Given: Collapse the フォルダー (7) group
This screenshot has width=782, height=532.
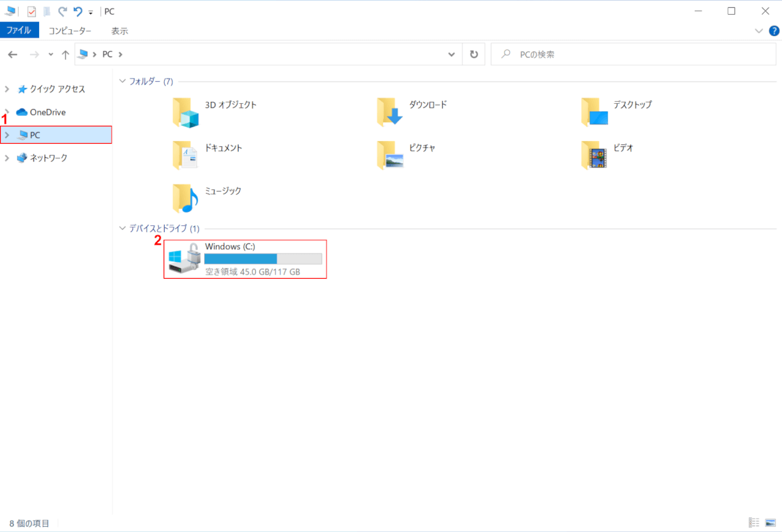Looking at the screenshot, I should [122, 81].
